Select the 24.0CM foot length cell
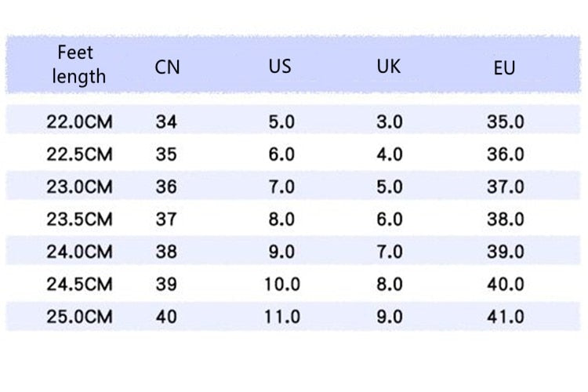588x392 pixels. (79, 252)
